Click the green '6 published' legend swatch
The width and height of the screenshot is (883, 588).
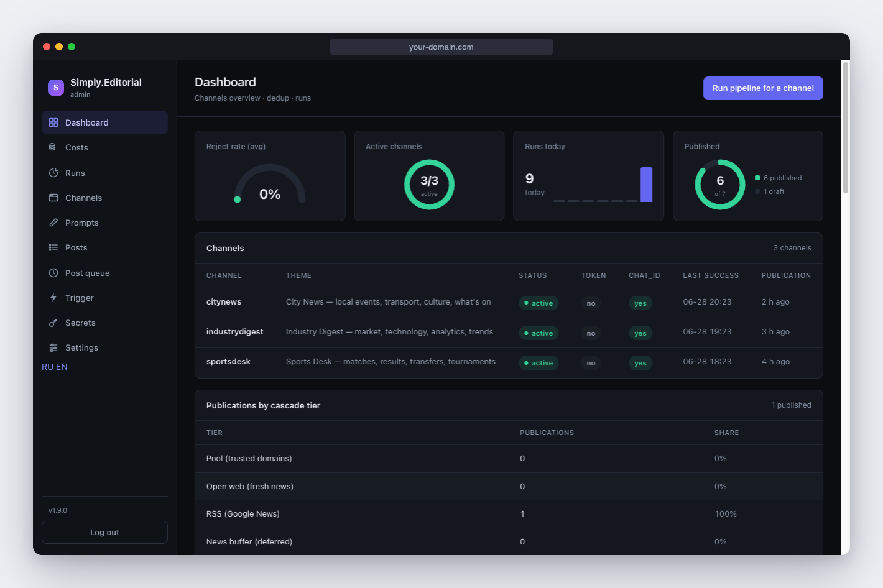pyautogui.click(x=757, y=178)
